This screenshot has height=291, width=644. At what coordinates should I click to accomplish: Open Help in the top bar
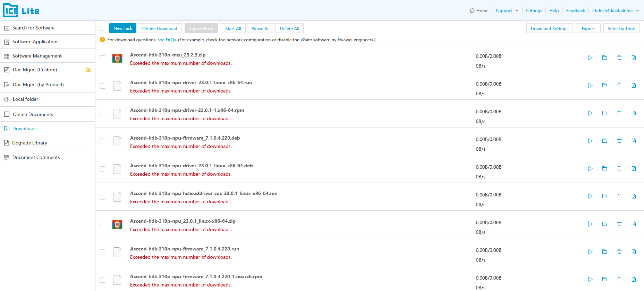pos(554,11)
